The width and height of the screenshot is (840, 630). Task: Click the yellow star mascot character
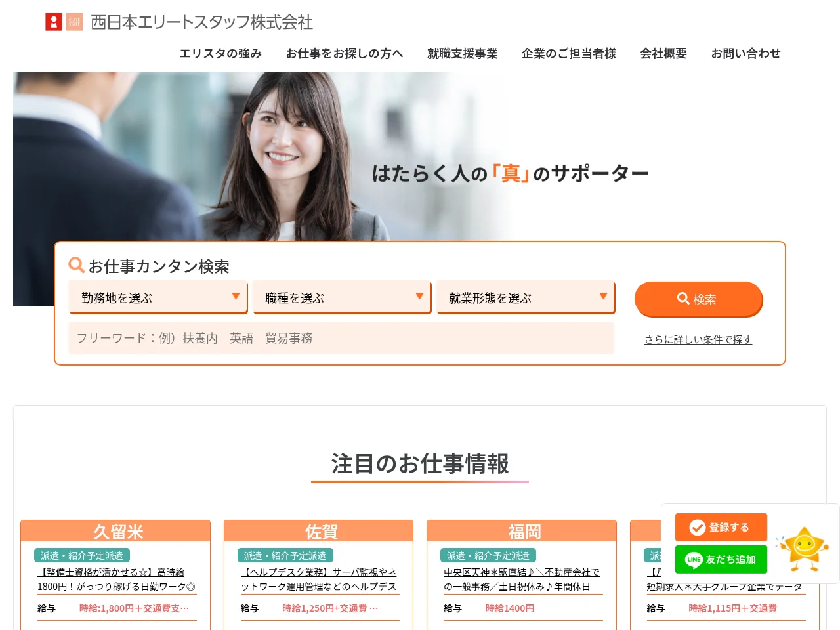[x=803, y=549]
